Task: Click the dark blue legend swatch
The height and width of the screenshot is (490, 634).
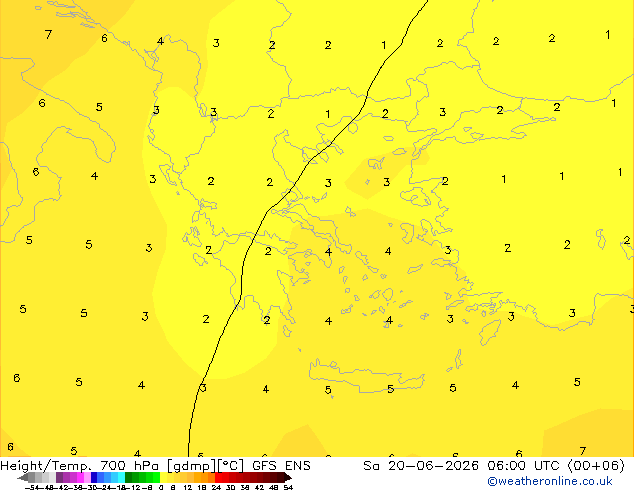Action: [94, 477]
